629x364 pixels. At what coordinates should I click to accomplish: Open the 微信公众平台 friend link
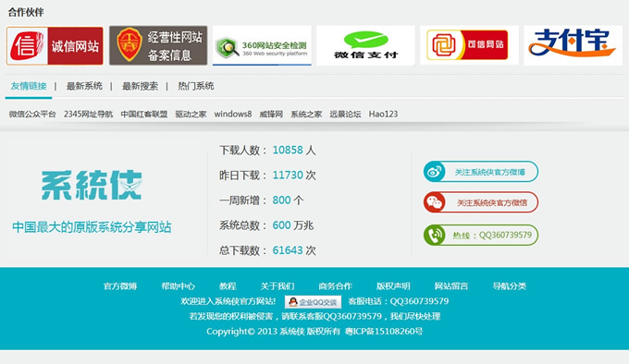32,115
